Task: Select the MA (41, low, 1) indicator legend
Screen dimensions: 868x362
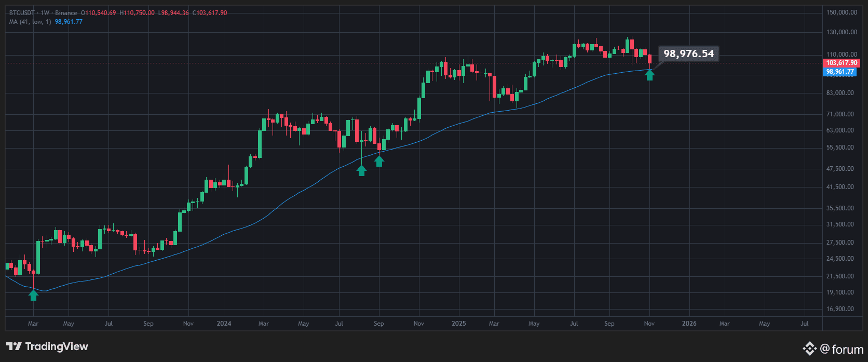Action: pos(30,22)
